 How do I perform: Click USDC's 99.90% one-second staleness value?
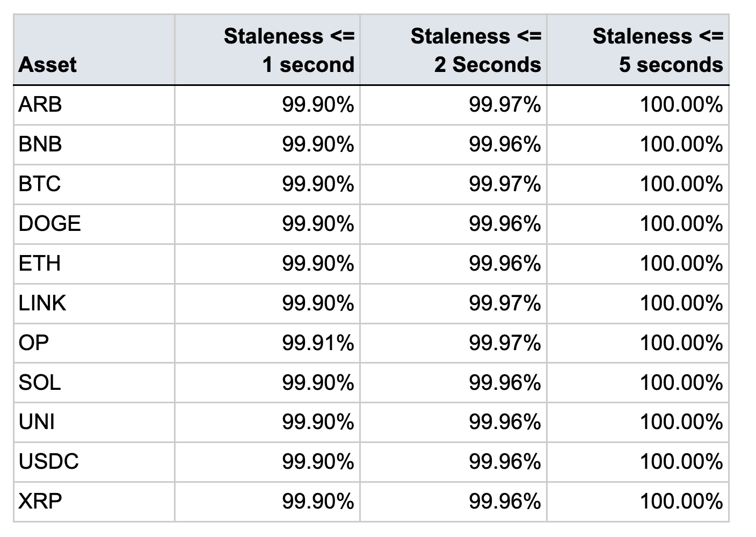point(318,462)
